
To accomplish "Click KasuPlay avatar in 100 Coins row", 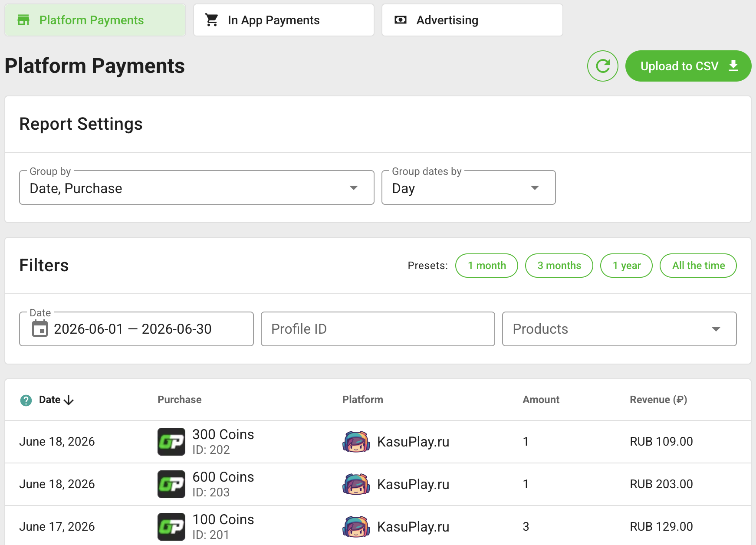I will [x=356, y=527].
